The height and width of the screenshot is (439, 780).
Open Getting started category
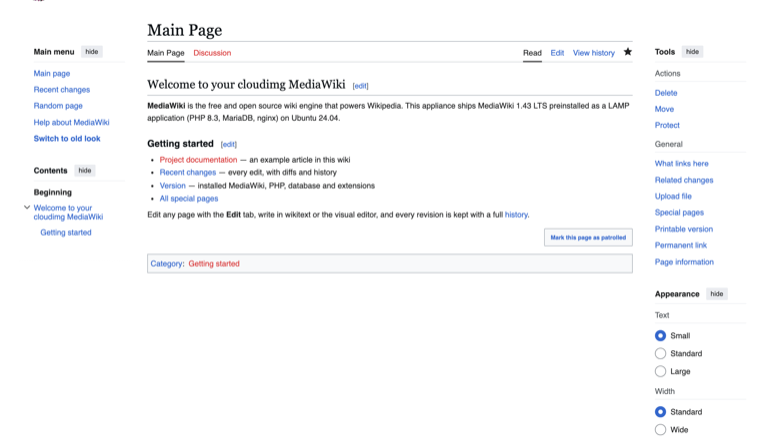[x=214, y=263]
